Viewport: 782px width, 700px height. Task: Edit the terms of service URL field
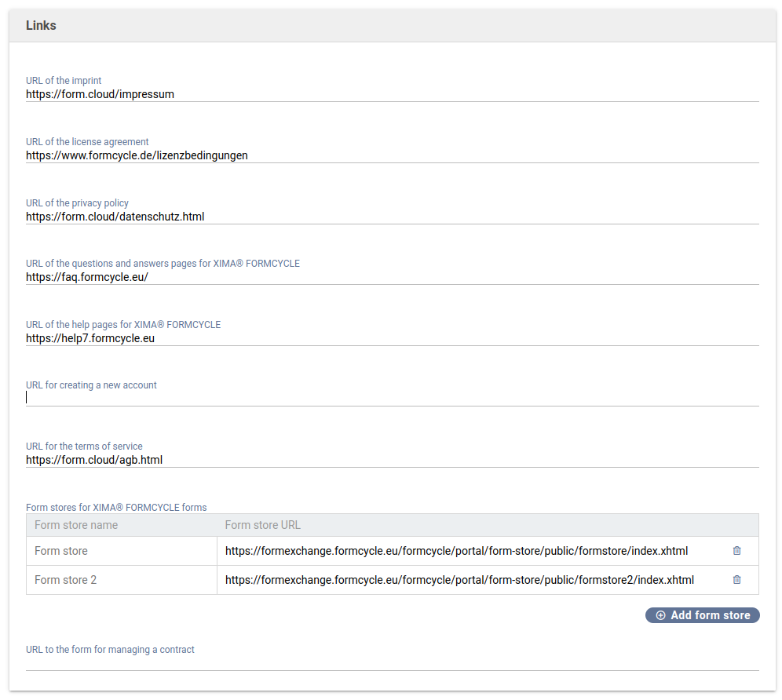[391, 460]
